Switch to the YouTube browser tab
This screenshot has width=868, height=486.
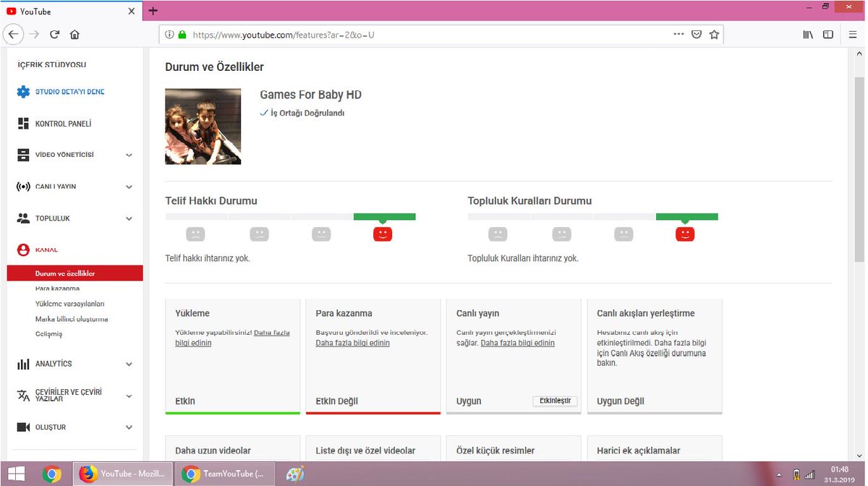(69, 12)
